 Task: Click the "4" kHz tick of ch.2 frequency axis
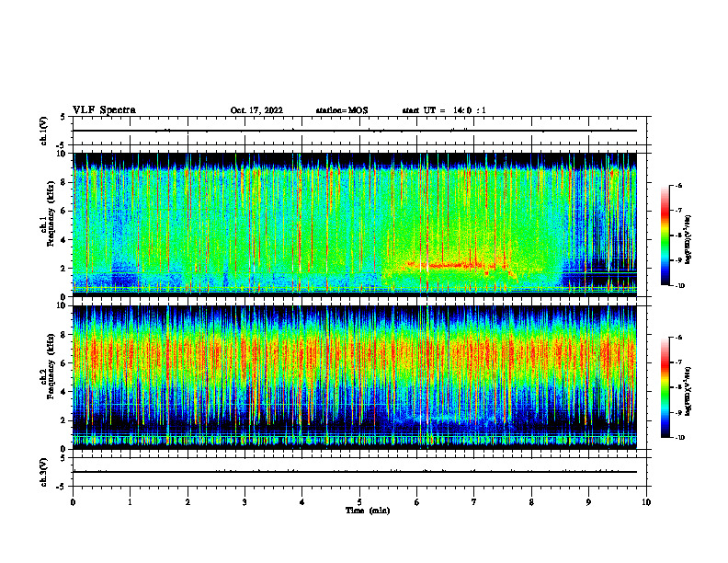pyautogui.click(x=64, y=392)
